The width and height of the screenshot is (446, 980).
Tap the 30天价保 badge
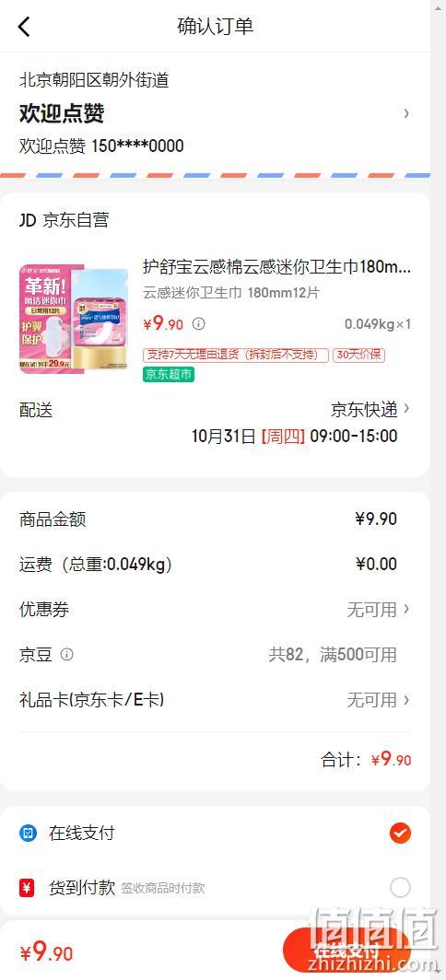[358, 355]
